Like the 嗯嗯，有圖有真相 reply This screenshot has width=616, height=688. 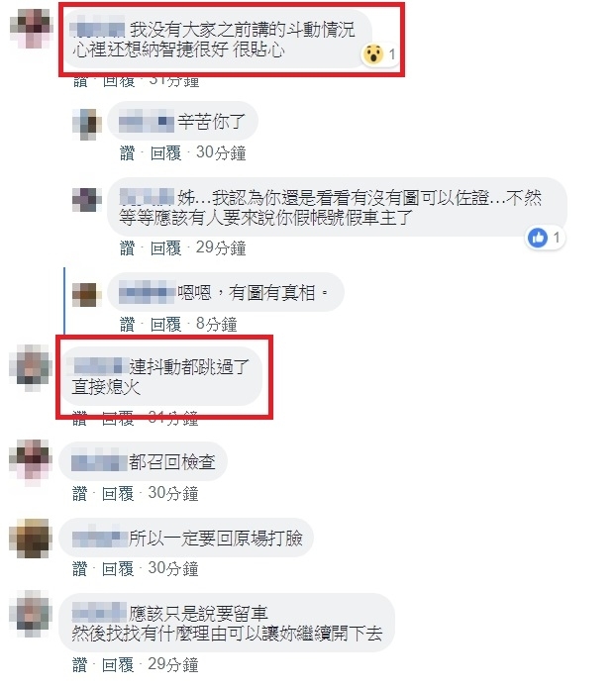click(x=127, y=325)
